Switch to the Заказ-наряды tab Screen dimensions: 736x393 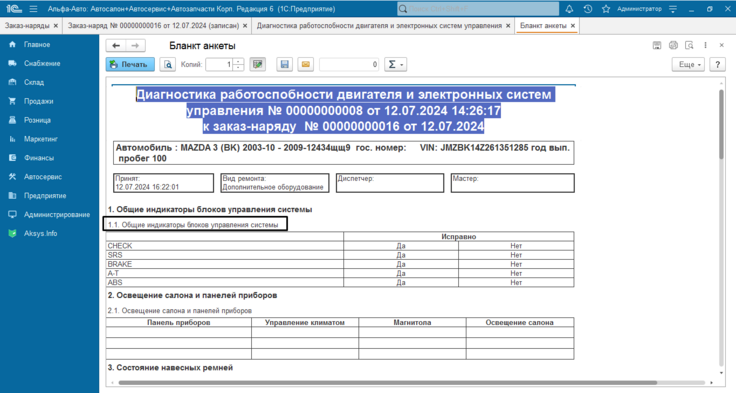pos(27,26)
